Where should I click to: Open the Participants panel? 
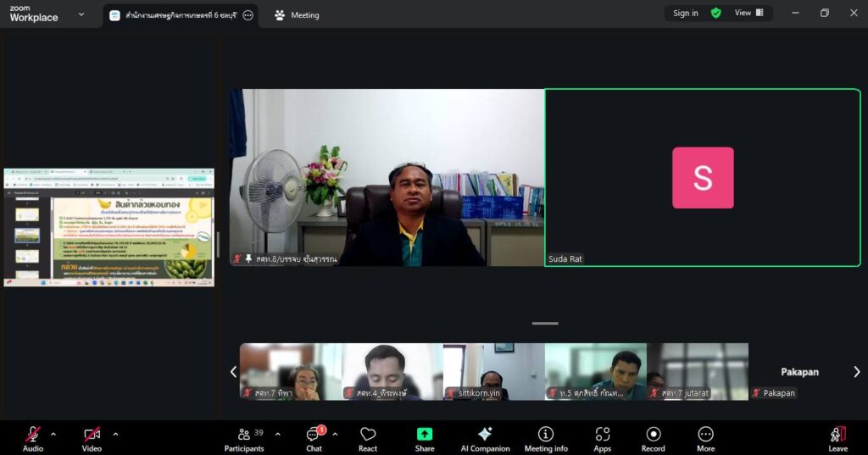(x=244, y=436)
